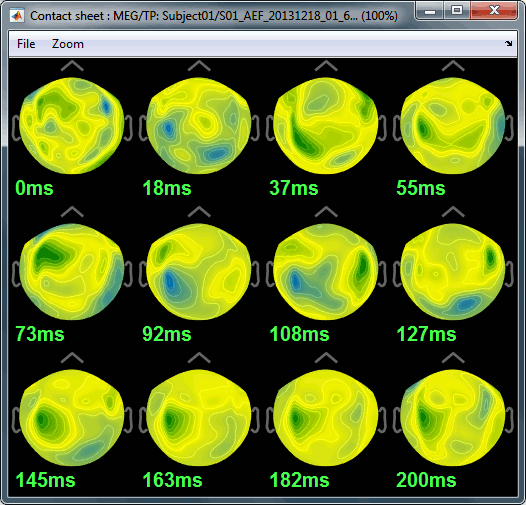Image resolution: width=526 pixels, height=505 pixels.
Task: Select the 108ms topography map
Action: pos(326,272)
